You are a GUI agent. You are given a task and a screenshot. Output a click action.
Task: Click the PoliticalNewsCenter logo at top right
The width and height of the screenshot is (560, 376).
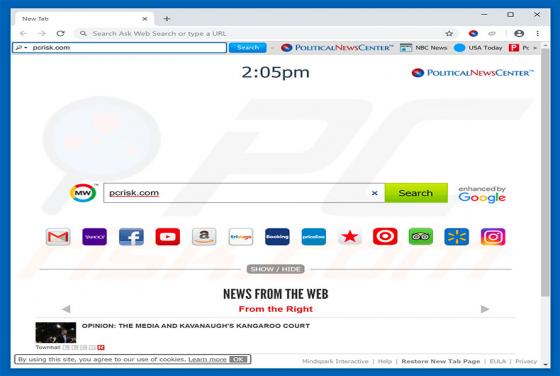(472, 73)
